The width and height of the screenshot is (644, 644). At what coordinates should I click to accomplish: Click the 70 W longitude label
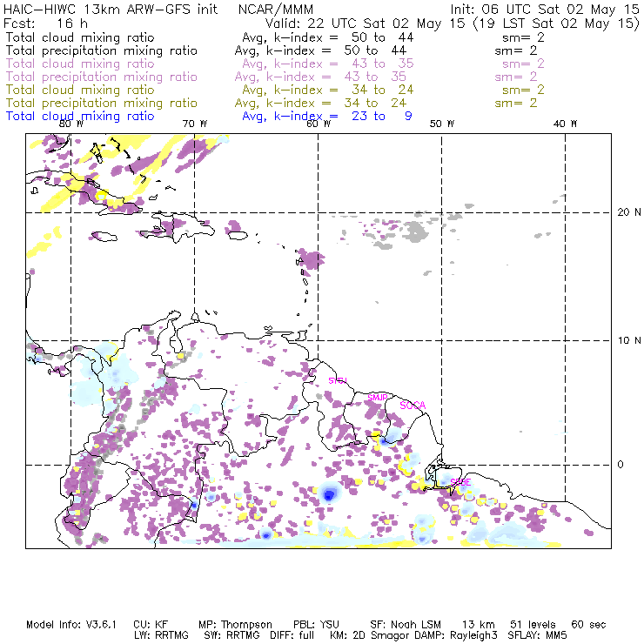[x=195, y=124]
